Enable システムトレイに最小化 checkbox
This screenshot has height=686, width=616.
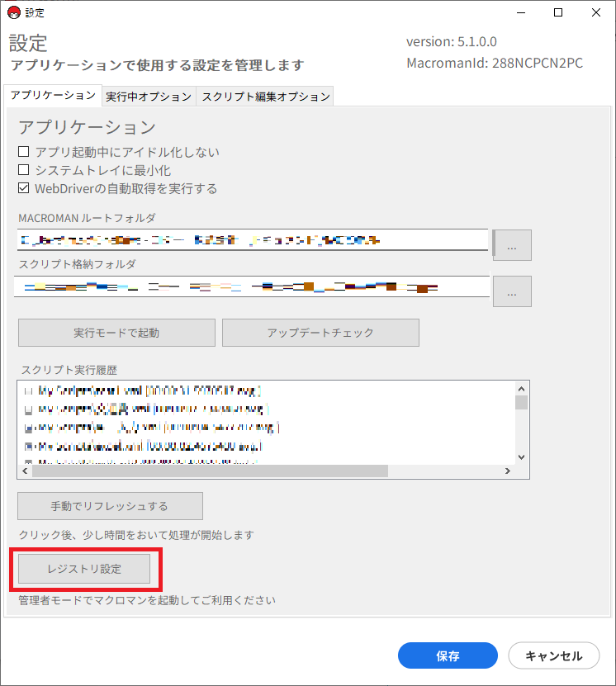pos(24,170)
